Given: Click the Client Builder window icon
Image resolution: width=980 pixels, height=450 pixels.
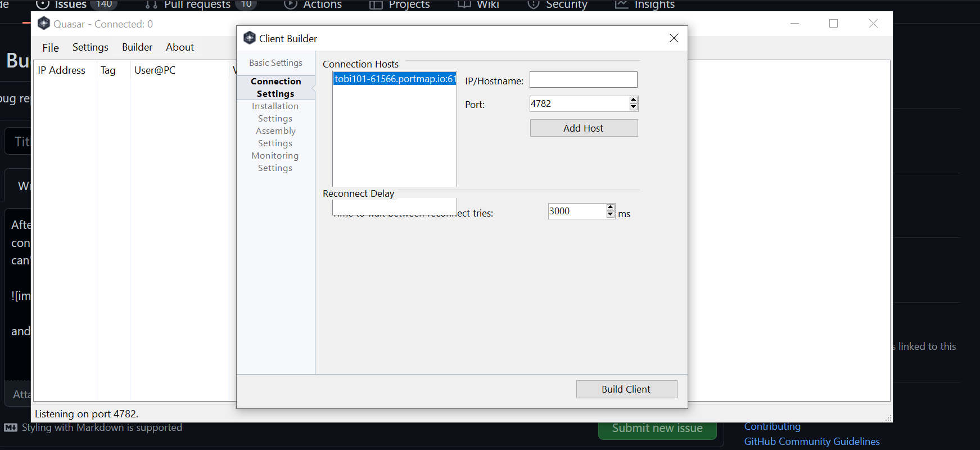Looking at the screenshot, I should coord(249,38).
